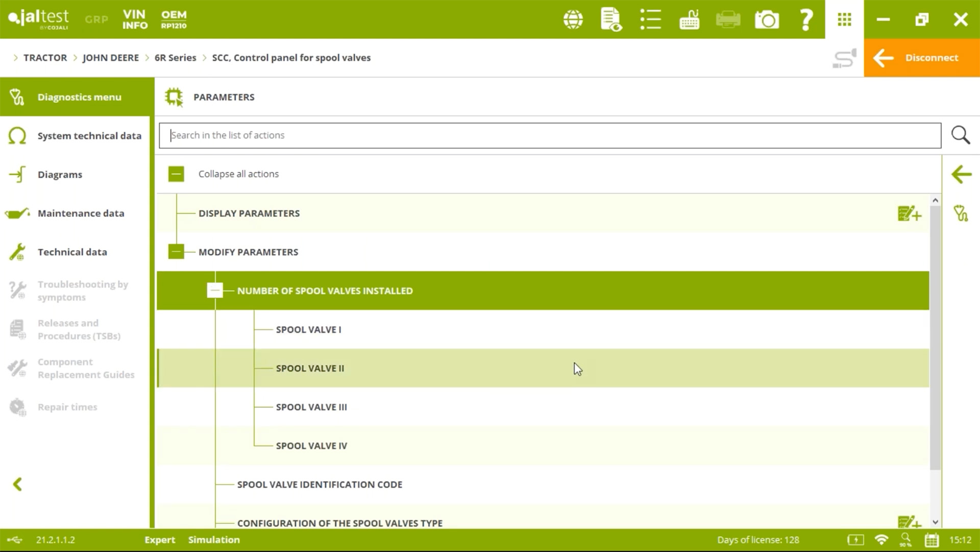Click scrollbar down arrow in list
The image size is (980, 552).
(935, 522)
